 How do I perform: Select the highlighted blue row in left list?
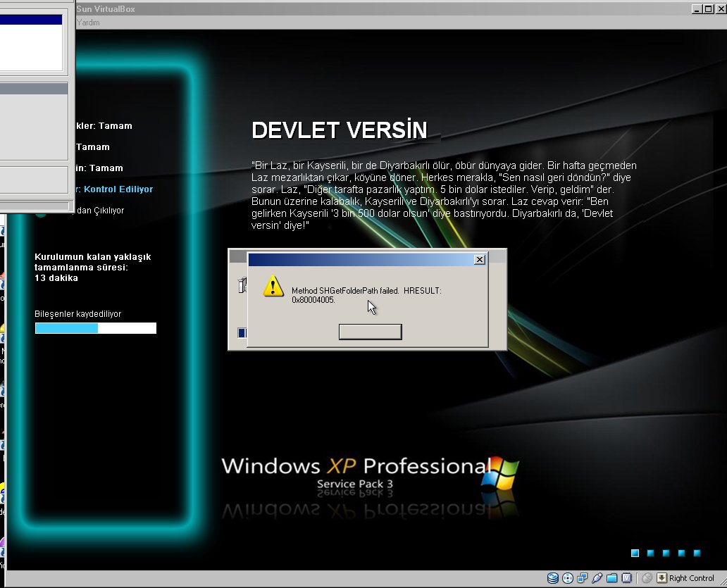(x=31, y=20)
